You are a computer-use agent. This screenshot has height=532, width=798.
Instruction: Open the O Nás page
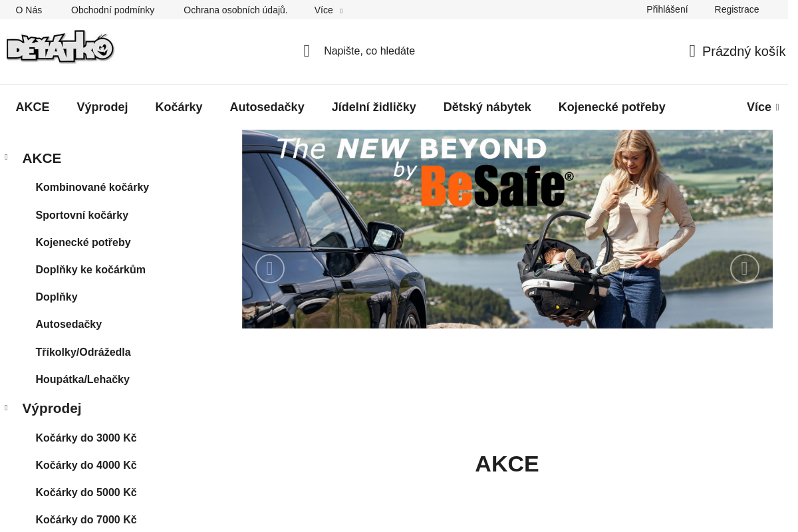29,10
